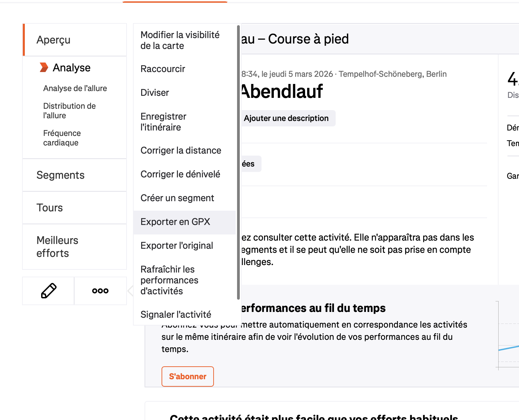Open the three-dots options icon
Image resolution: width=519 pixels, height=420 pixels.
[x=100, y=291]
